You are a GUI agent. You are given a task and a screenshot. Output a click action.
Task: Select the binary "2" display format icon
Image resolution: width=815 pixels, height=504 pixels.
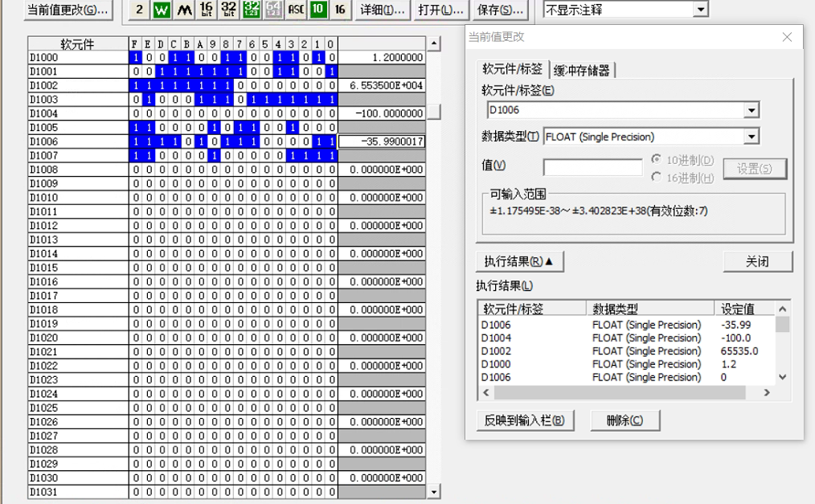point(139,10)
